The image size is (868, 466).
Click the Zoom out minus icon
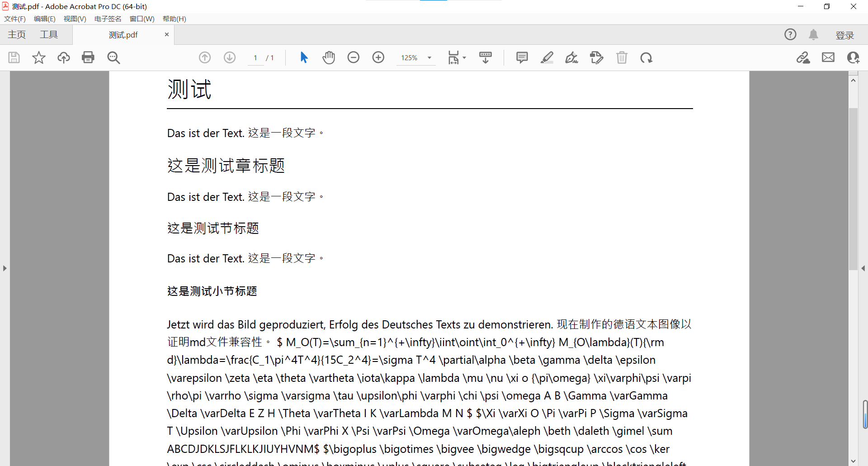354,57
